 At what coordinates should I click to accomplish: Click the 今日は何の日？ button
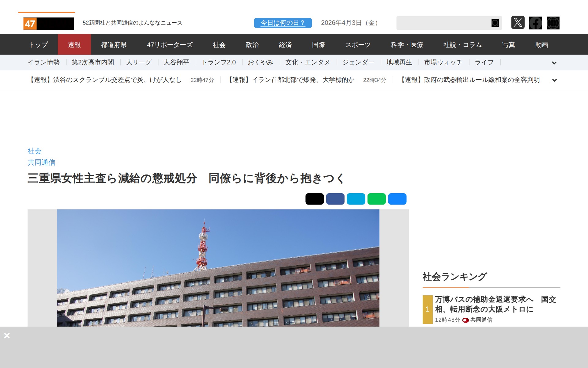[283, 23]
